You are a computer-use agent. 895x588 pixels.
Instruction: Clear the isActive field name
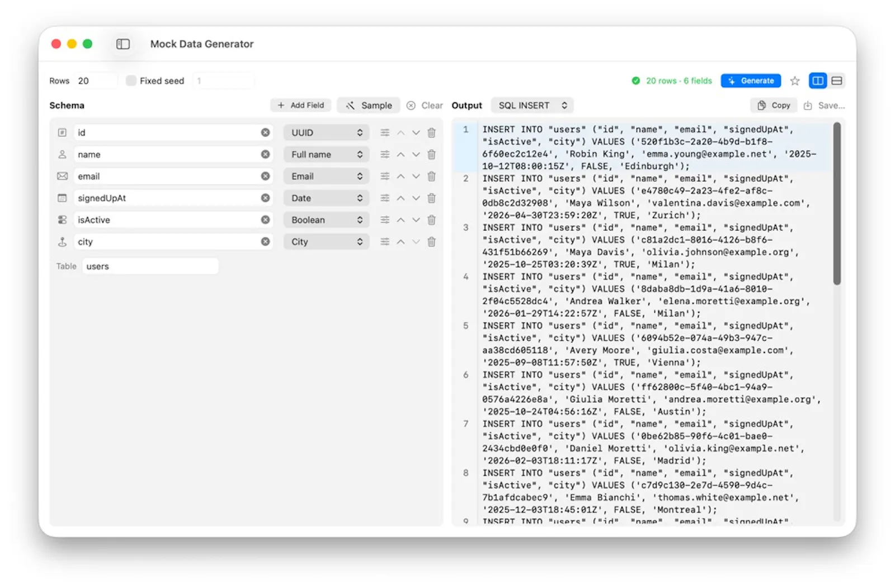coord(265,220)
